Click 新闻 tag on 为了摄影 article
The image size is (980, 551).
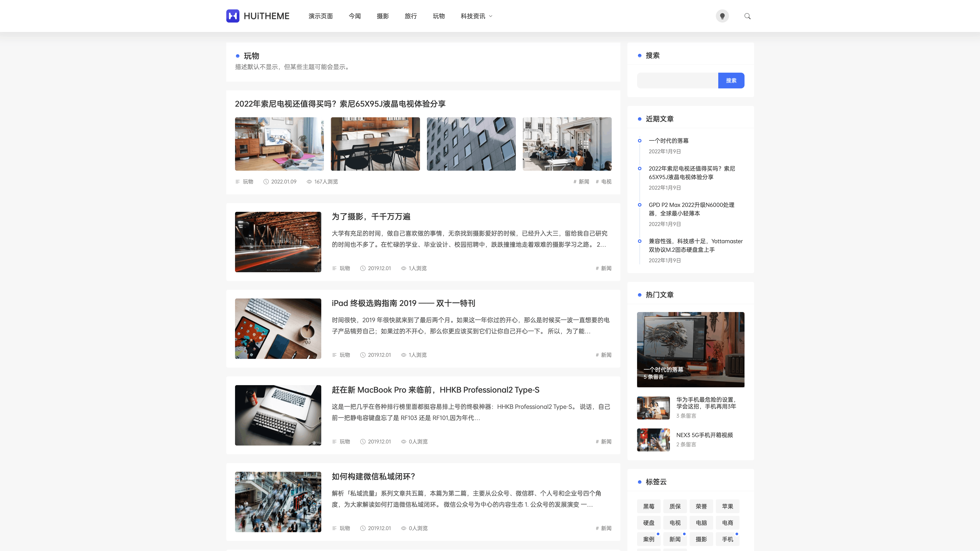(603, 268)
